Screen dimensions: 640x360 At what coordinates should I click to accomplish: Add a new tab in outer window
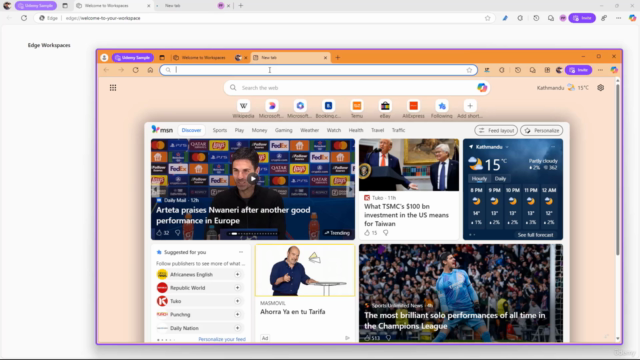[x=240, y=6]
